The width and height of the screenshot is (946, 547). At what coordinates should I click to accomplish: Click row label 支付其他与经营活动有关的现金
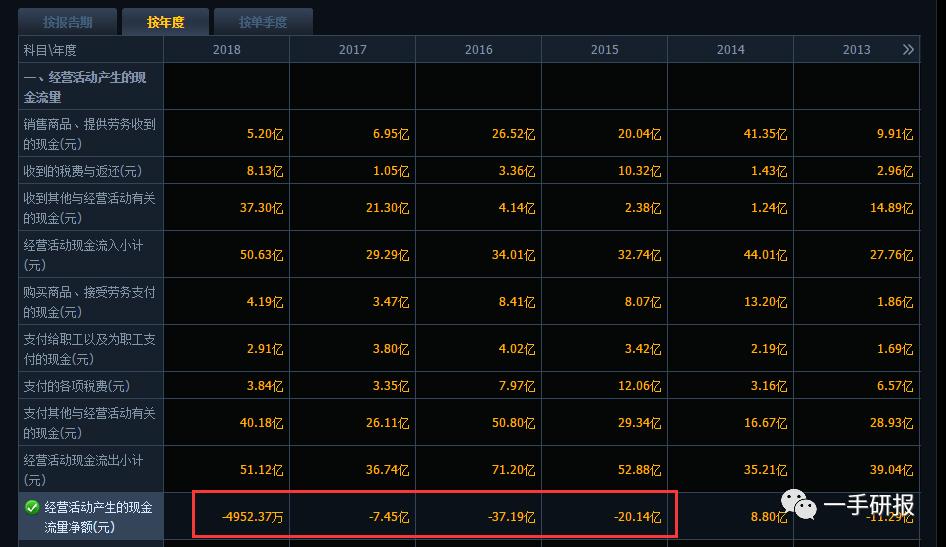[91, 423]
